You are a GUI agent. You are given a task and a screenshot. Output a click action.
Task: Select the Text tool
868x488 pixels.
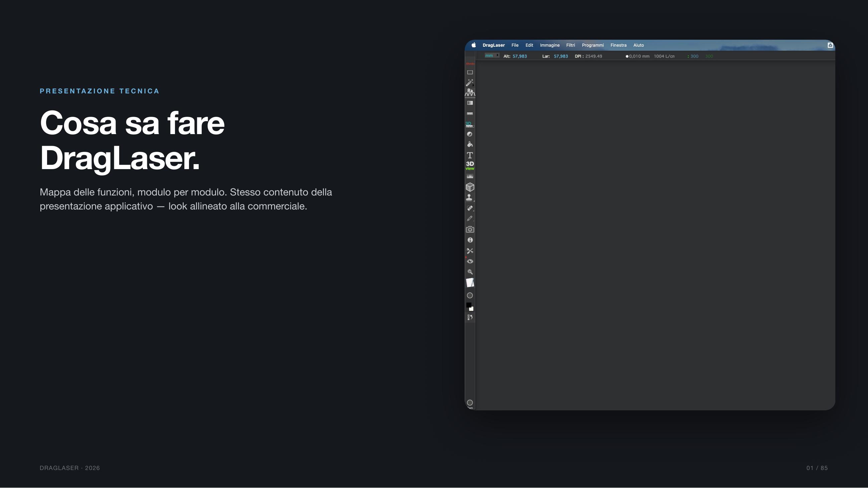click(x=470, y=155)
